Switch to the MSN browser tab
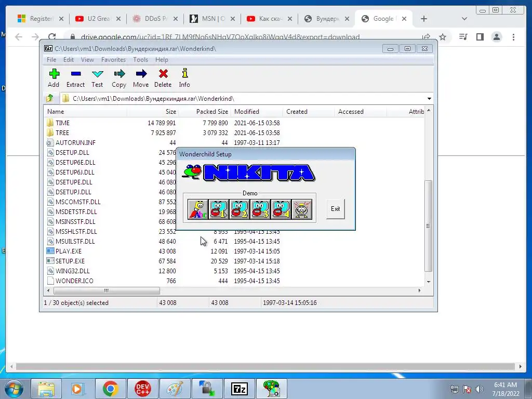 coord(212,19)
